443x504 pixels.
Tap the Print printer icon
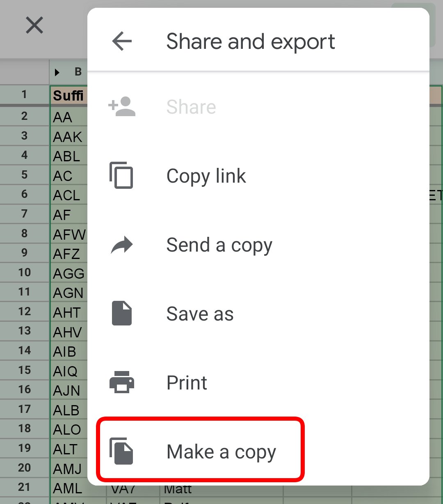pyautogui.click(x=122, y=382)
